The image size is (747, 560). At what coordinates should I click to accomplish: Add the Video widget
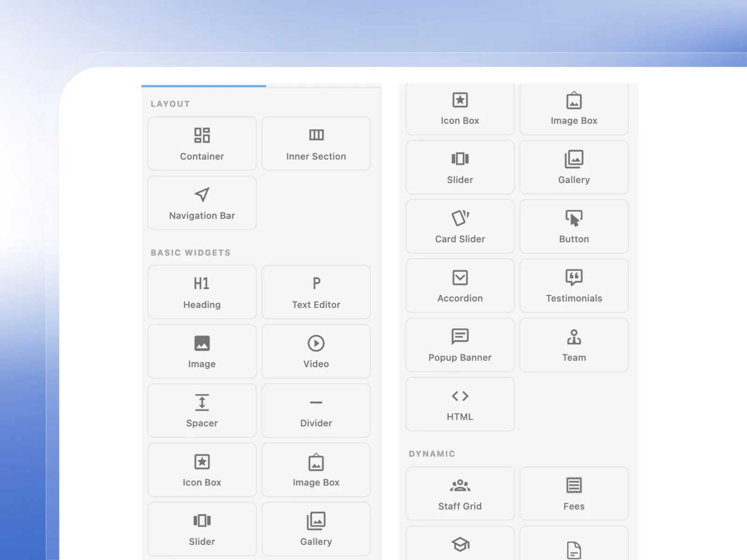[x=316, y=351]
